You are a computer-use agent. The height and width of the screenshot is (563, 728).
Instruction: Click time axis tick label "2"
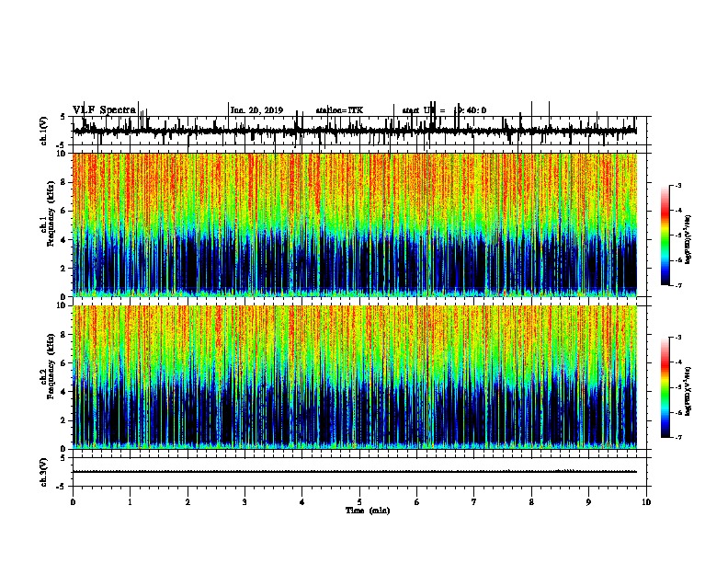click(188, 502)
